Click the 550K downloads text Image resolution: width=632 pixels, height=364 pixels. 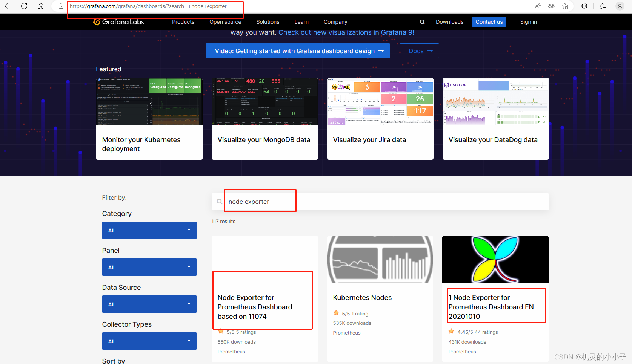237,342
